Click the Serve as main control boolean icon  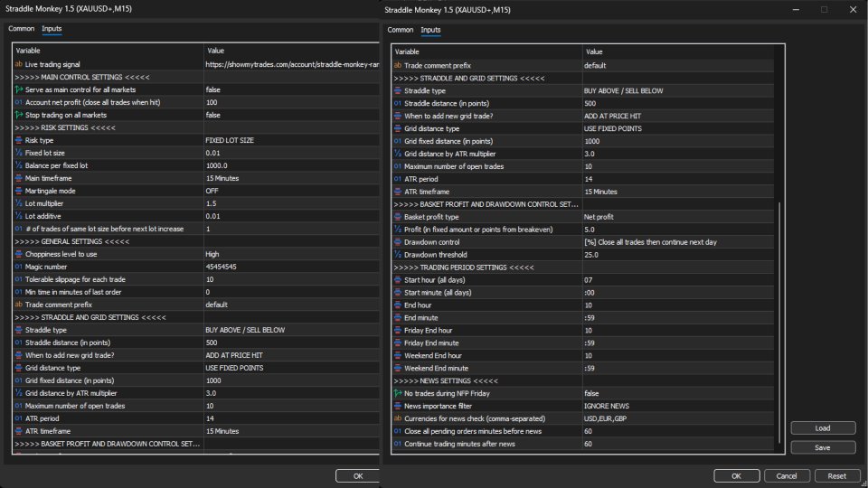[x=19, y=89]
